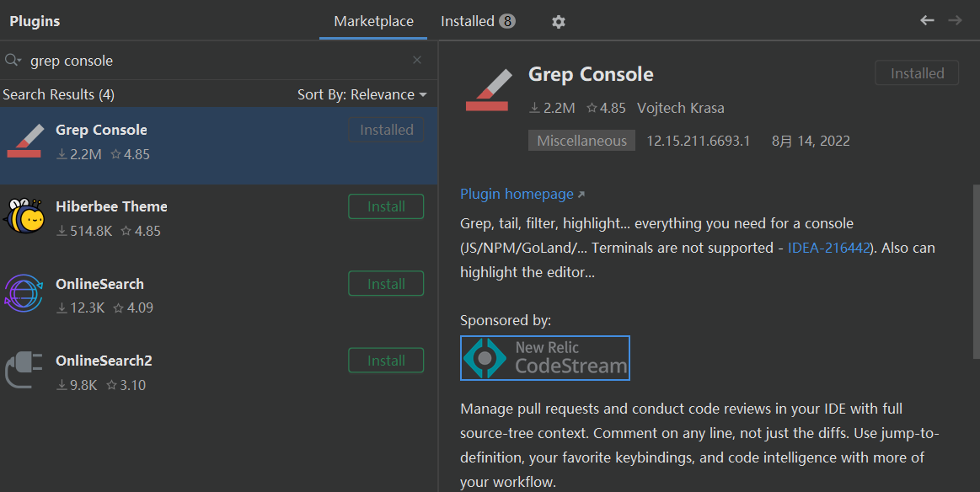The image size is (980, 492).
Task: Click the OnlineSearch globe icon
Action: click(24, 292)
